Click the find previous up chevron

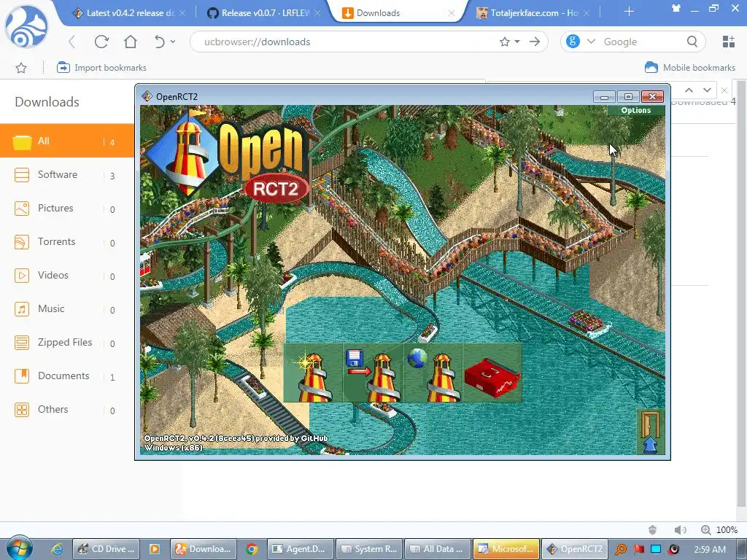tap(689, 90)
